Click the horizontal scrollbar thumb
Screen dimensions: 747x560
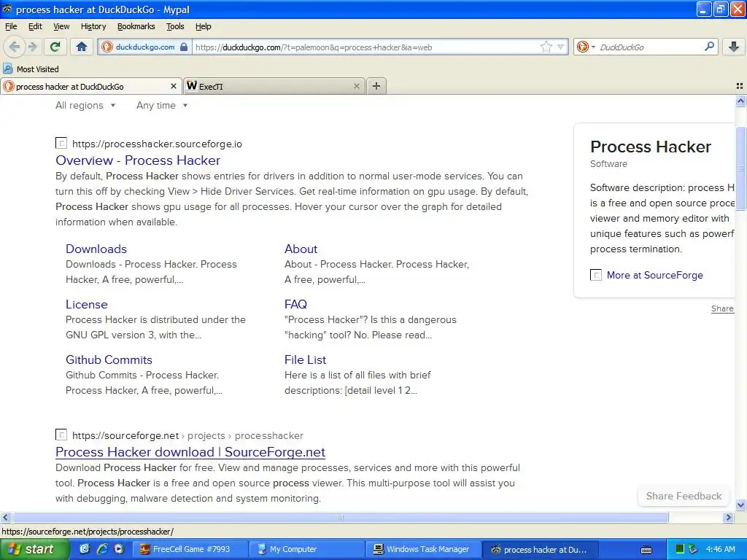coord(340,517)
